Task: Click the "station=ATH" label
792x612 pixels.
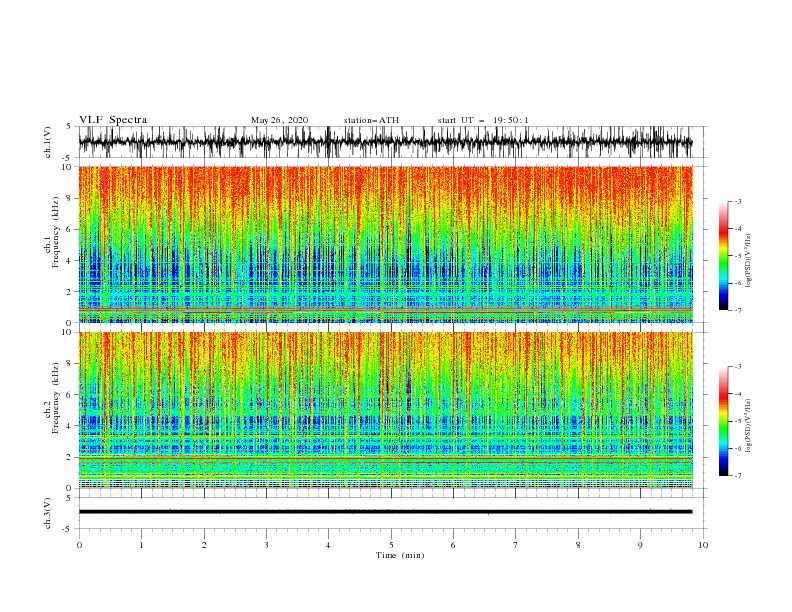Action: (371, 120)
